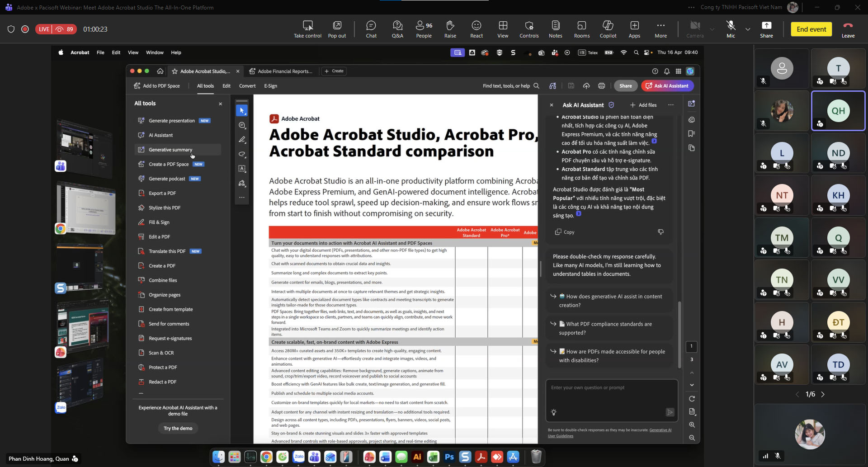Unmute the Mic in Teams toolbar
Image resolution: width=868 pixels, height=467 pixels.
pos(731,29)
